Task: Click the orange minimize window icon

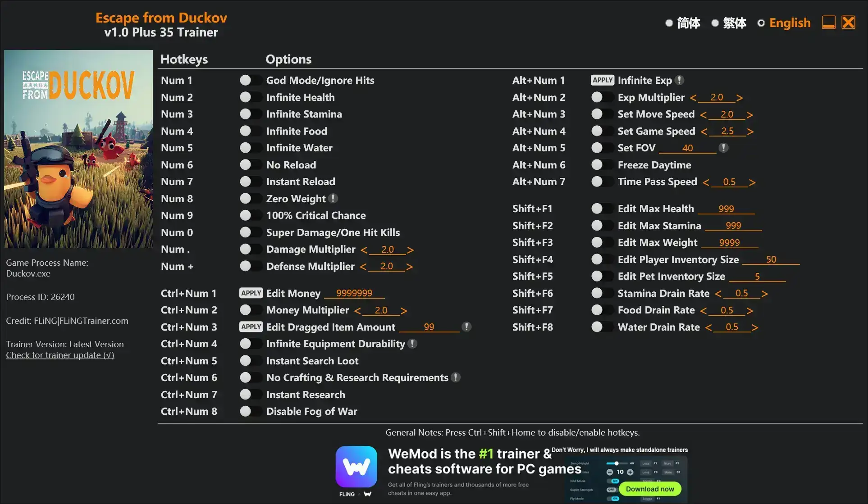Action: point(828,23)
